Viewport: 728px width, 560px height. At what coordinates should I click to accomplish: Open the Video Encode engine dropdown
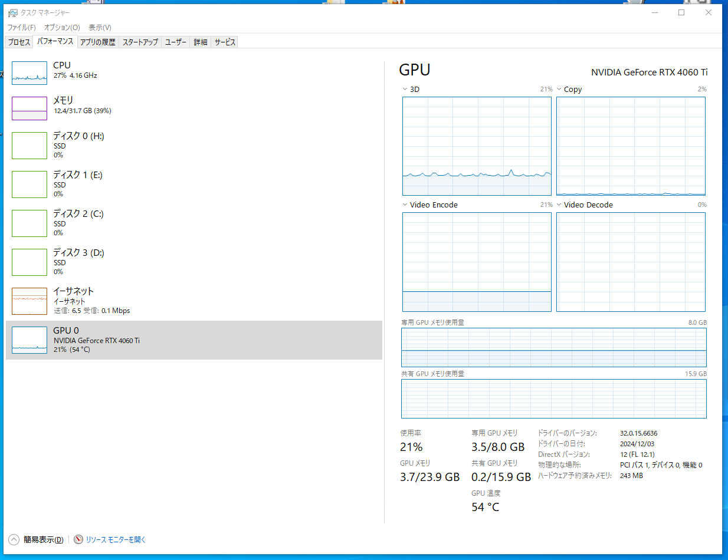click(405, 205)
